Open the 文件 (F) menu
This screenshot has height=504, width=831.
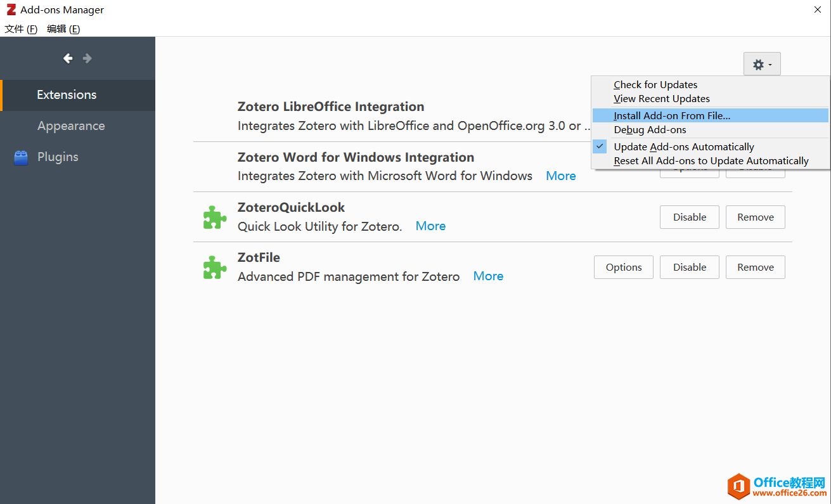point(21,29)
